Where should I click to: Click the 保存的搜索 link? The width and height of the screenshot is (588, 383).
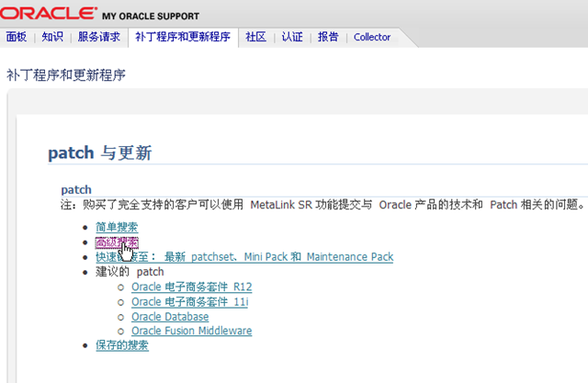tap(122, 345)
